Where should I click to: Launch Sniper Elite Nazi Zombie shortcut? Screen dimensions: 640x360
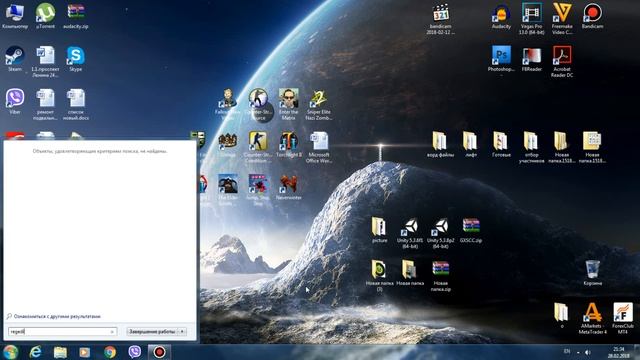pyautogui.click(x=319, y=104)
